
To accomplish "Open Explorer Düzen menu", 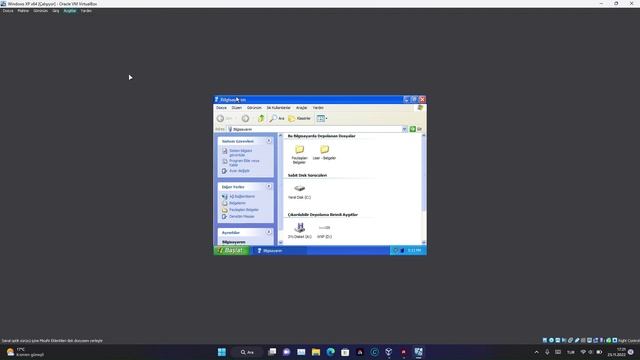I will [237, 108].
